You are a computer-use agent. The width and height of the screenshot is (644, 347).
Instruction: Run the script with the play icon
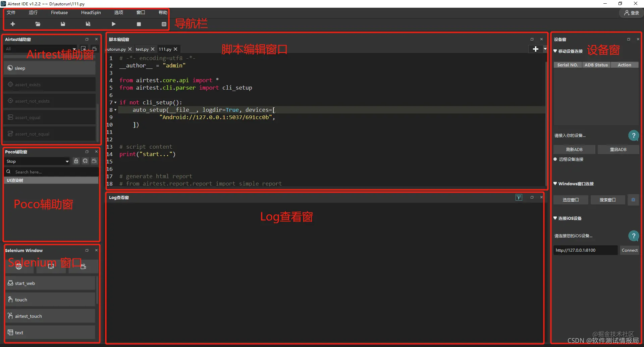[x=114, y=24]
